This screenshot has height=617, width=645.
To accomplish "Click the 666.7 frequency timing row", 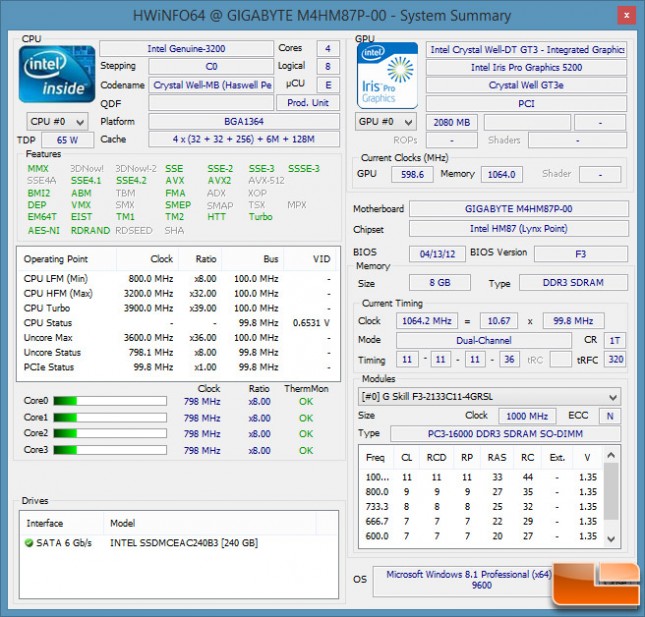I will pyautogui.click(x=481, y=522).
